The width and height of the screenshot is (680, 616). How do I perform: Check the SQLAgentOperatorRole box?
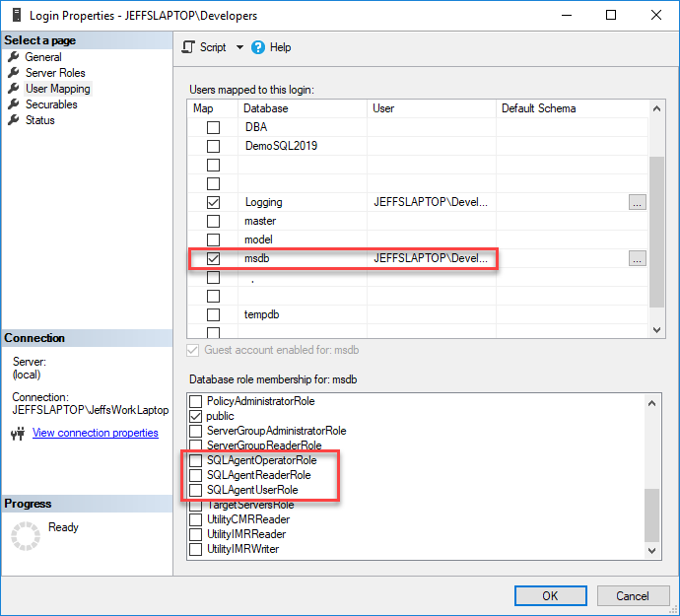click(x=195, y=460)
